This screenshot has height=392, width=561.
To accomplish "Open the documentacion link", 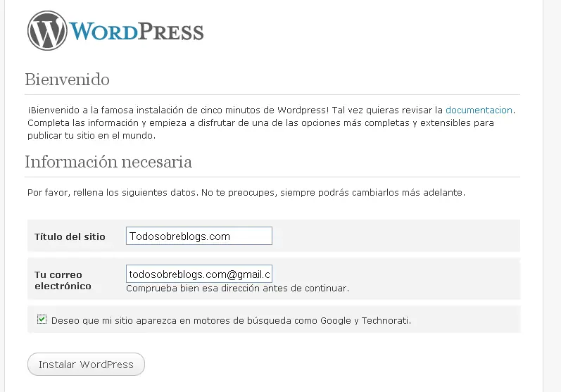I will [x=479, y=110].
